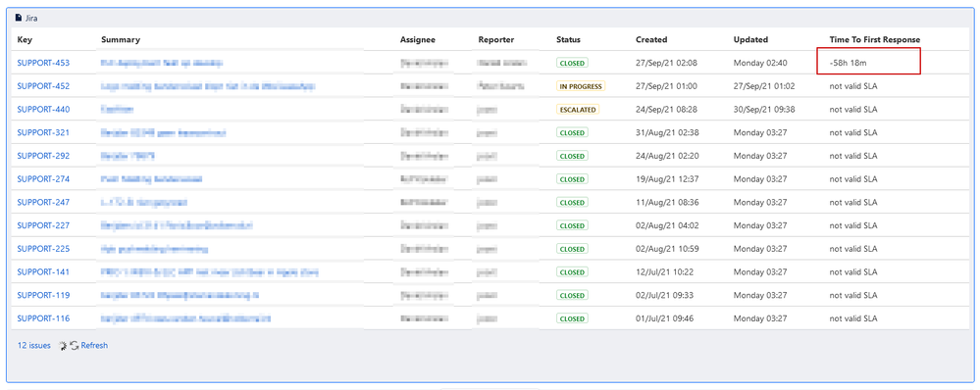980x390 pixels.
Task: Sort by the Created column header
Action: point(651,39)
